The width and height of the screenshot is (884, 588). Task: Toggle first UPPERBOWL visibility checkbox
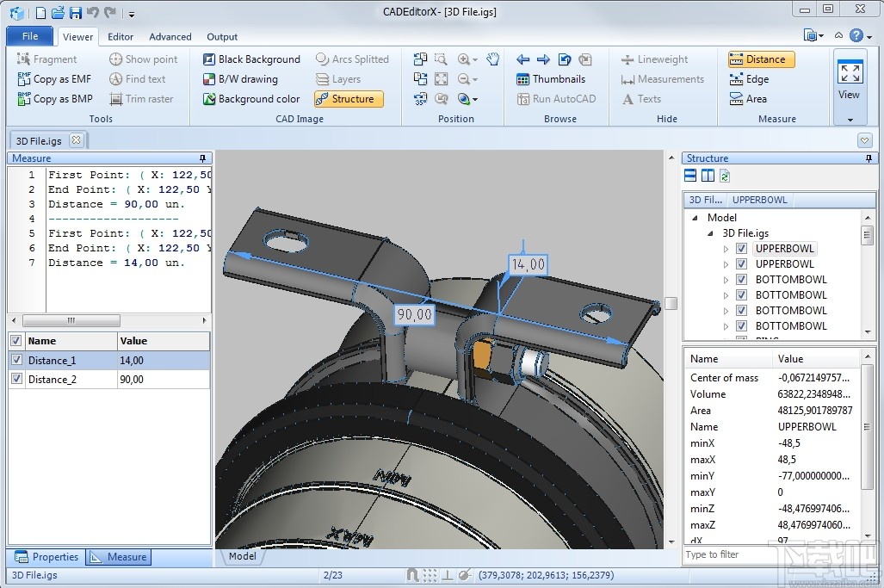[741, 249]
